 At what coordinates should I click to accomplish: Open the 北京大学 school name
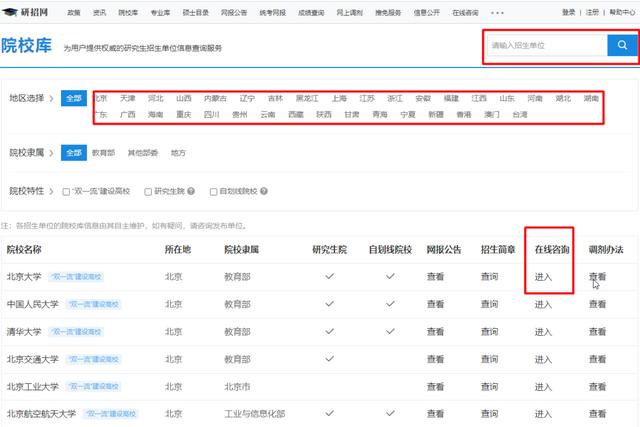coord(24,277)
